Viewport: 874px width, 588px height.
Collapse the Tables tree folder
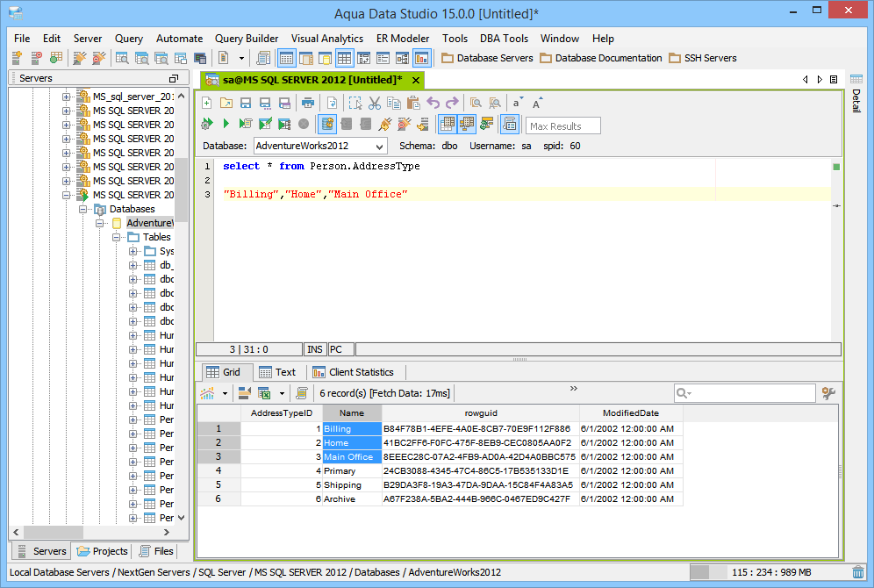point(117,237)
